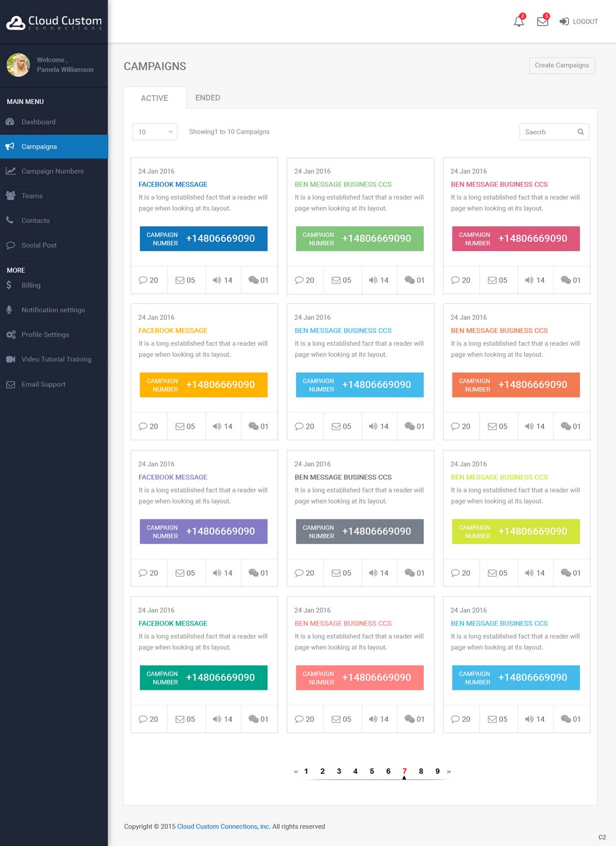616x846 pixels.
Task: Click the Profile Settings gears icon
Action: click(x=11, y=334)
